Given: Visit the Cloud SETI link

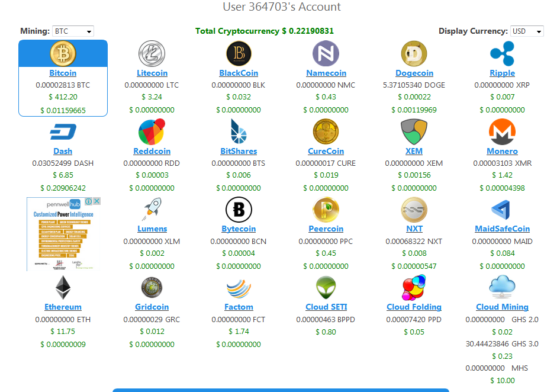Looking at the screenshot, I should tap(326, 307).
